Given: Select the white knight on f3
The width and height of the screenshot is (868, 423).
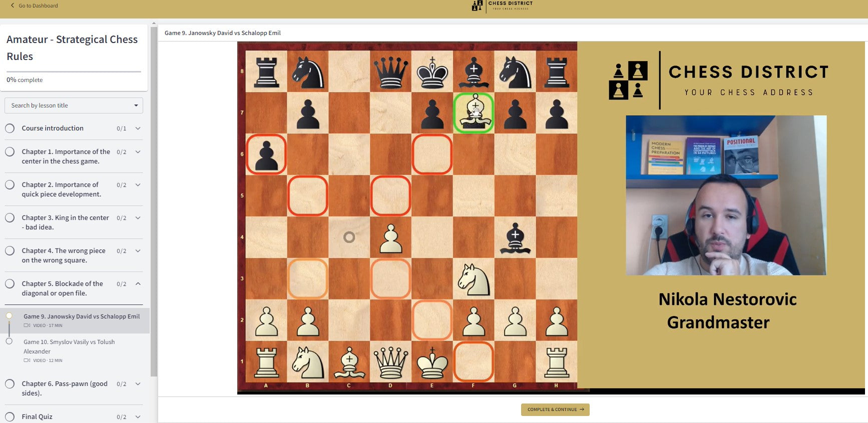Looking at the screenshot, I should [474, 279].
